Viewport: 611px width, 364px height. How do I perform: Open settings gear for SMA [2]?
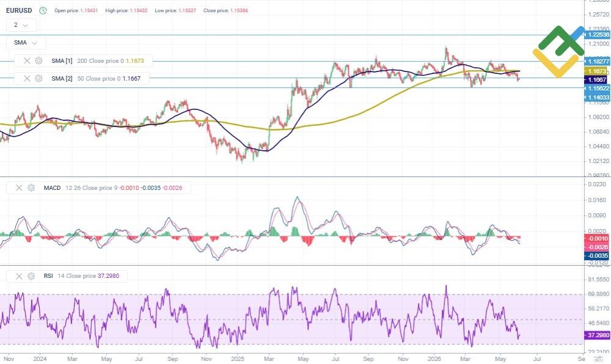tap(38, 78)
